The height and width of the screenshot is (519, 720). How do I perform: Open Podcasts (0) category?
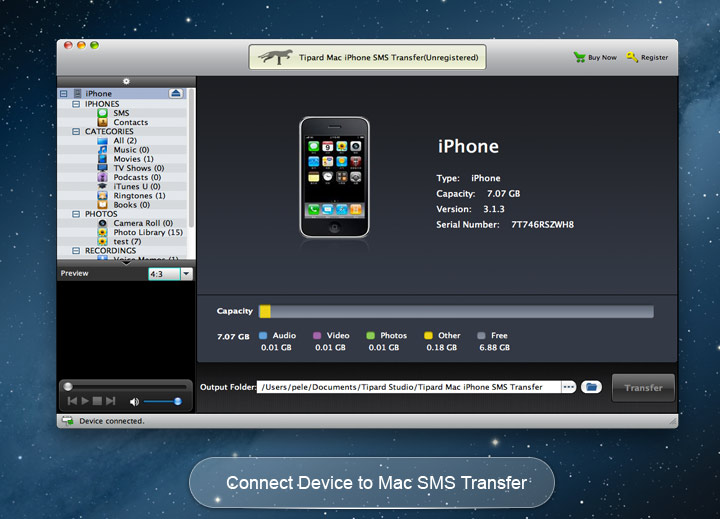(x=137, y=177)
